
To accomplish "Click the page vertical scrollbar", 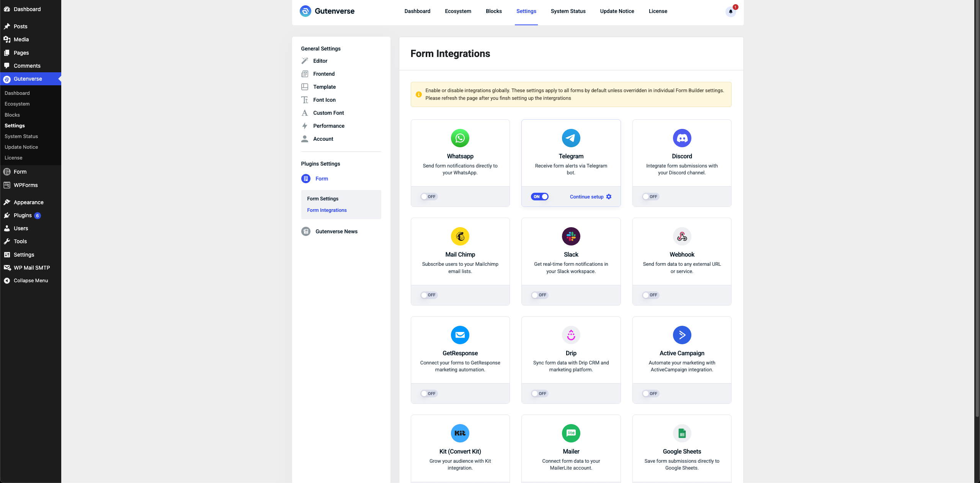I will click(977, 208).
